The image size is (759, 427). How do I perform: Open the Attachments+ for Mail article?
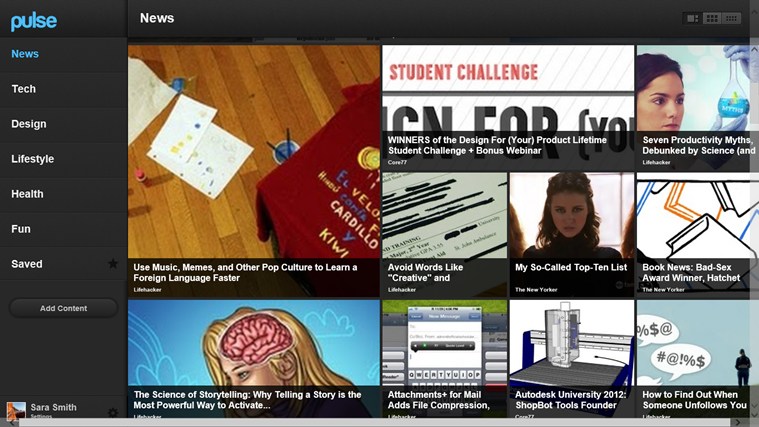pos(444,359)
